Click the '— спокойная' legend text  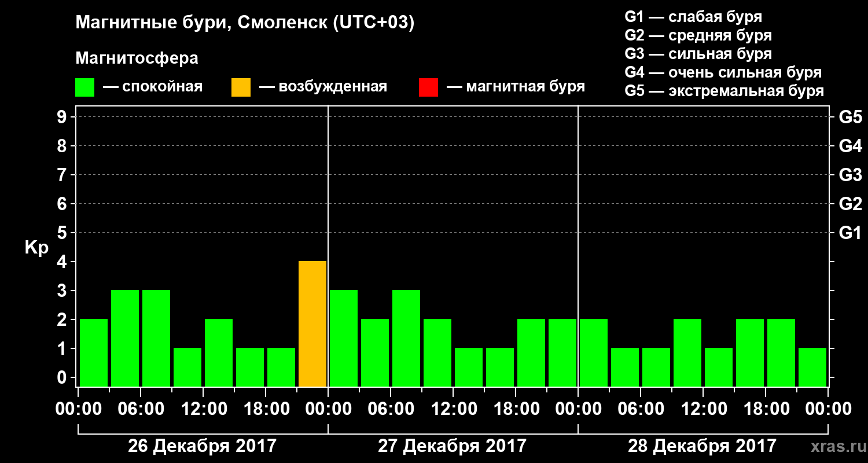click(153, 87)
